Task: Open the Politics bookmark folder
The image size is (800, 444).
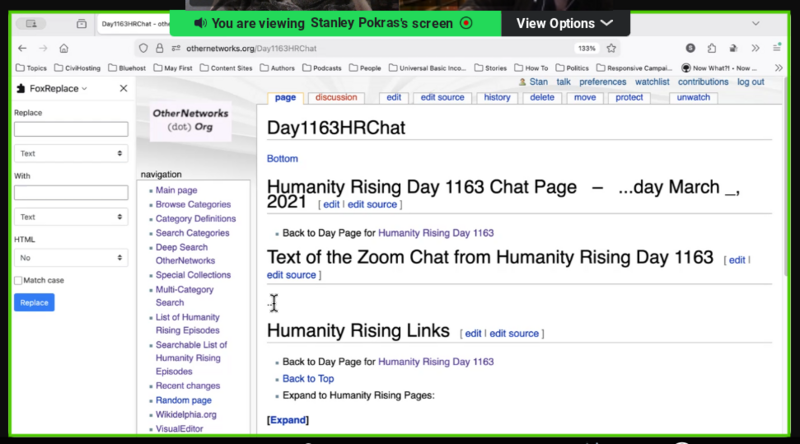Action: click(572, 68)
